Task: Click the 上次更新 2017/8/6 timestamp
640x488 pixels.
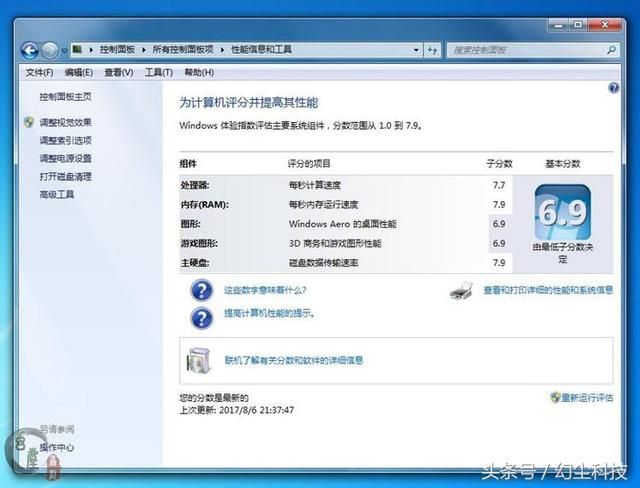Action: [237, 410]
